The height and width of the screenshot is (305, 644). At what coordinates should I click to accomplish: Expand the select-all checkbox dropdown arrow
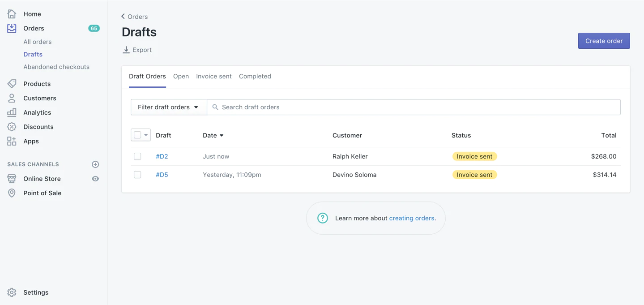(146, 135)
